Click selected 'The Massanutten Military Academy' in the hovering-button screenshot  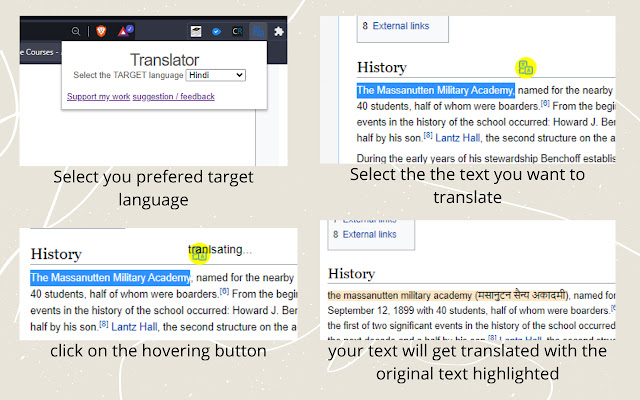pos(110,278)
